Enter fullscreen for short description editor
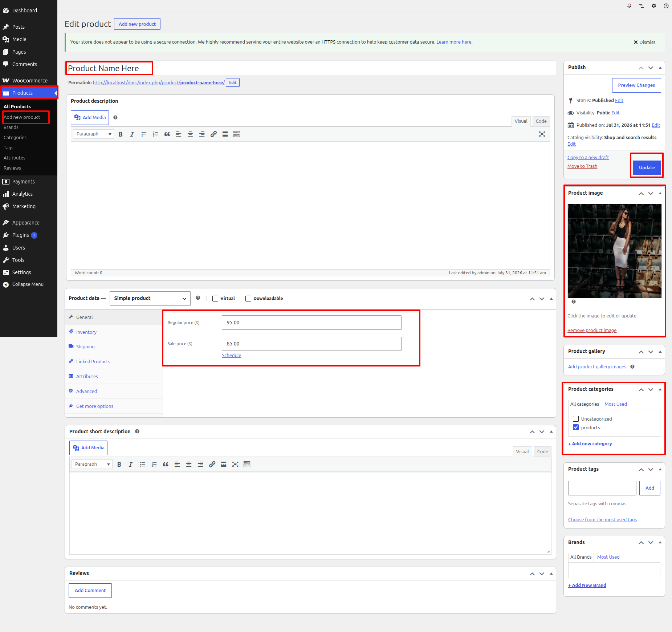672x632 pixels. 235,464
